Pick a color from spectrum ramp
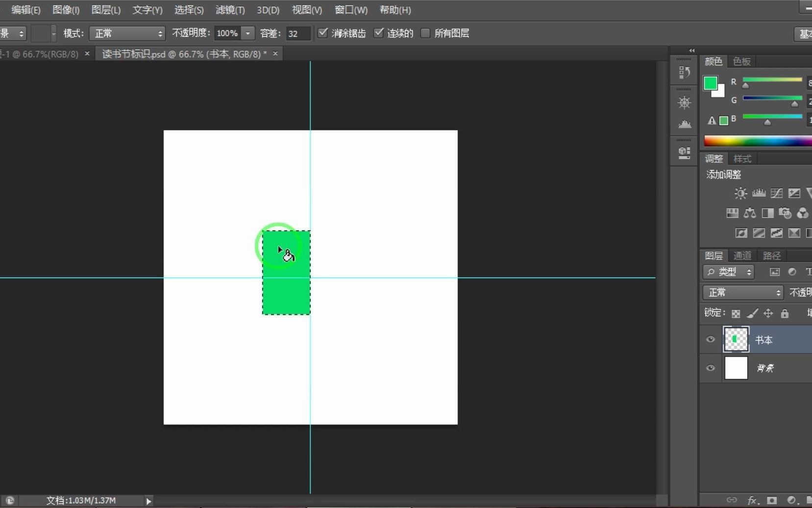Image resolution: width=812 pixels, height=508 pixels. (758, 141)
